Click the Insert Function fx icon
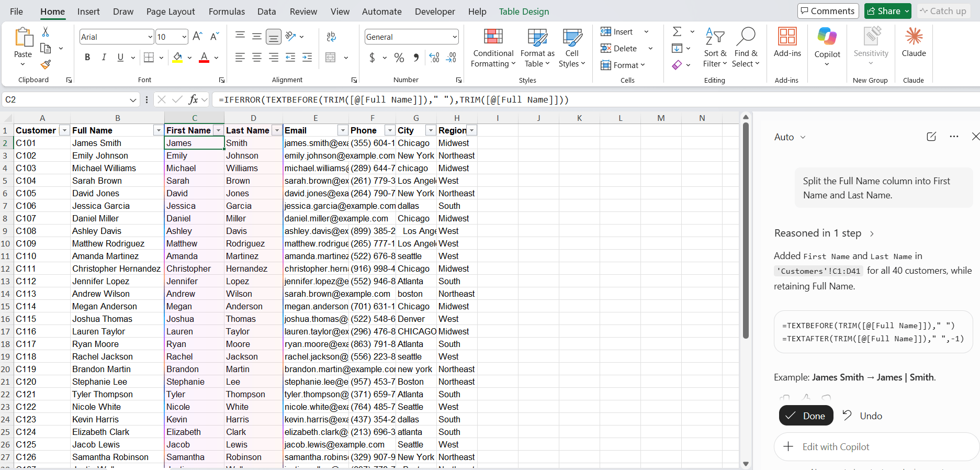This screenshot has width=980, height=470. 193,99
